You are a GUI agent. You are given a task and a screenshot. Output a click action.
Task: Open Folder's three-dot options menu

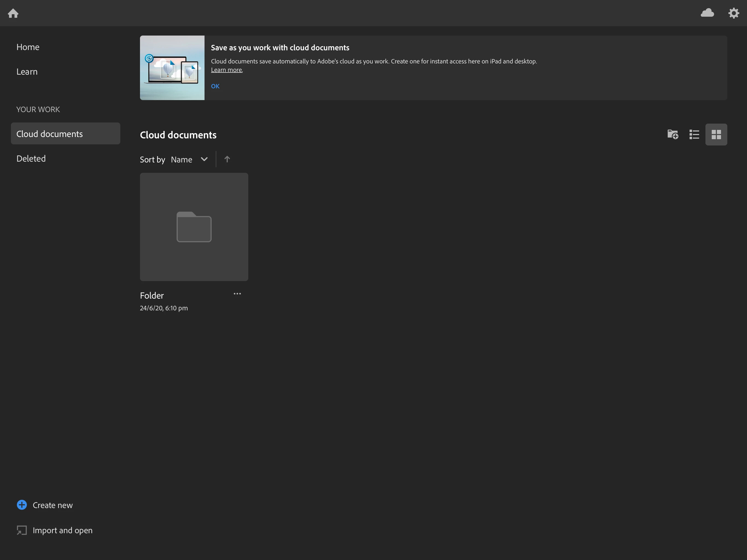coord(237,294)
